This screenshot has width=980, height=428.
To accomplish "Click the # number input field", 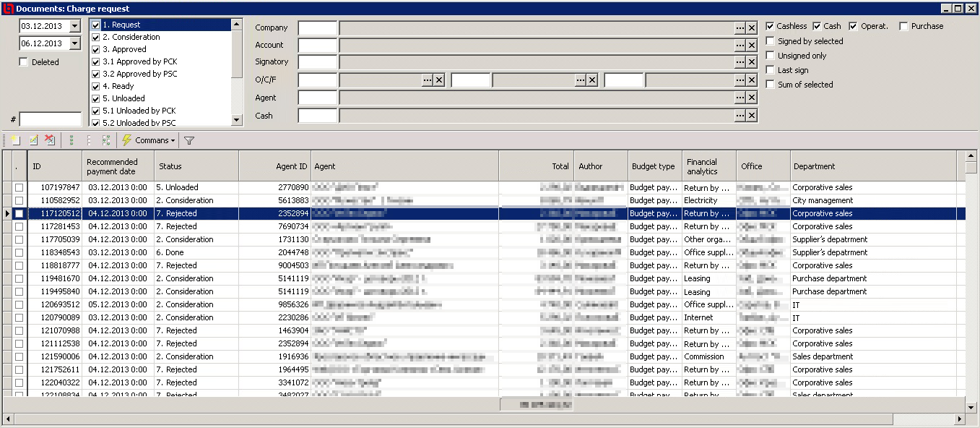I will [51, 119].
